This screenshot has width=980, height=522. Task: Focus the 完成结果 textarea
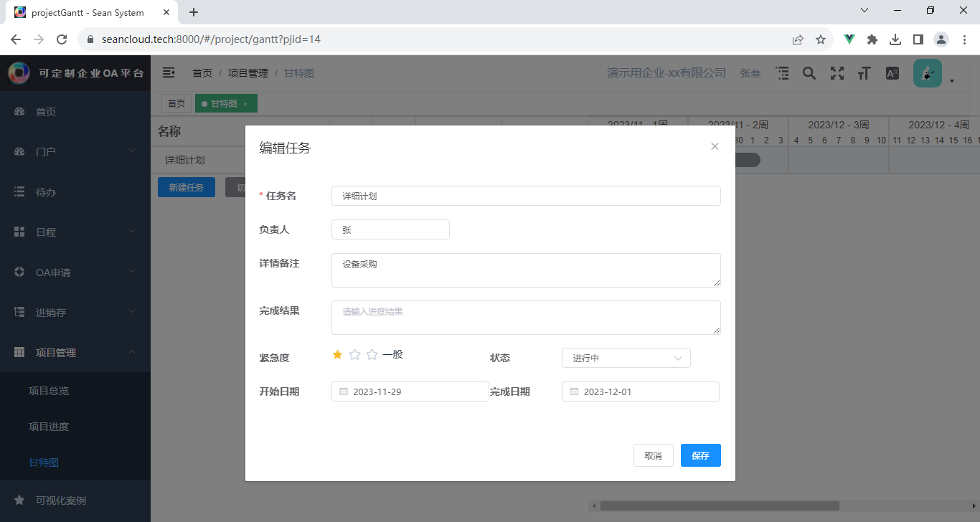(x=526, y=318)
